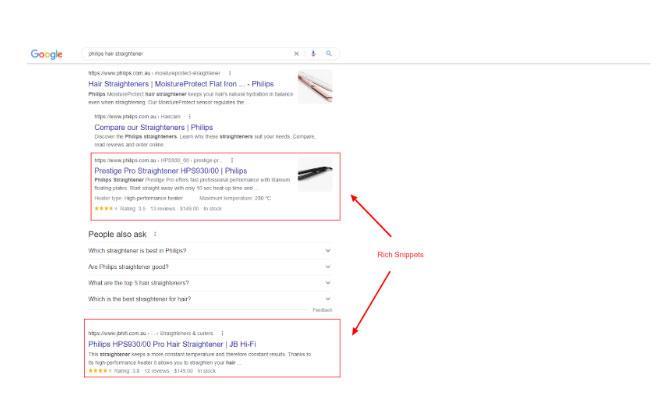Image resolution: width=665 pixels, height=413 pixels.
Task: Open the three-dot menu beside the moistureprotect-straightener URL
Action: 230,73
